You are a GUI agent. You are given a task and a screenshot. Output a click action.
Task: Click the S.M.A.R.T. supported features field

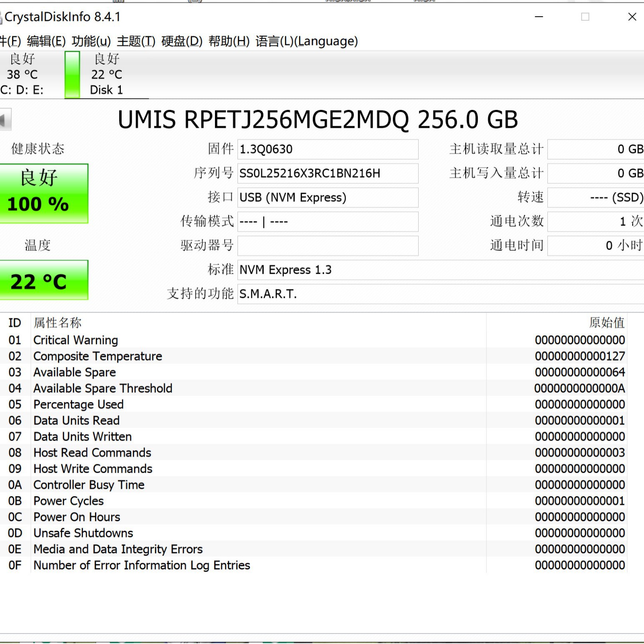pyautogui.click(x=441, y=294)
